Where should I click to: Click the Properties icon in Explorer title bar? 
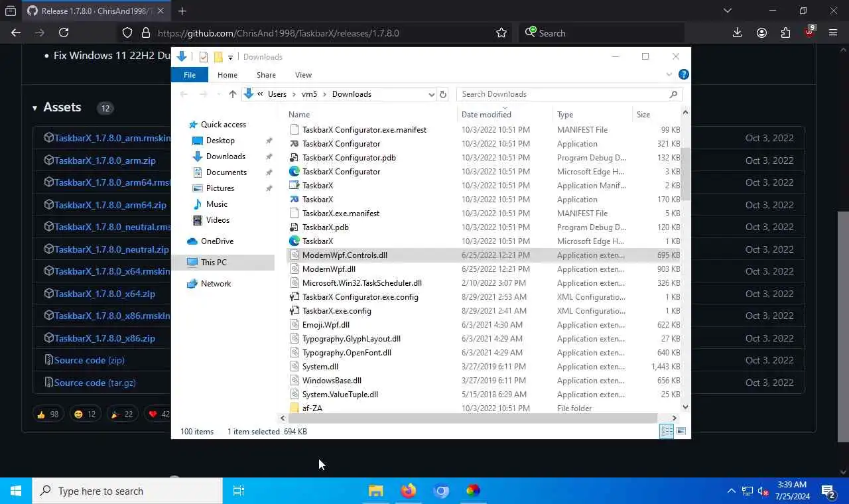[204, 57]
